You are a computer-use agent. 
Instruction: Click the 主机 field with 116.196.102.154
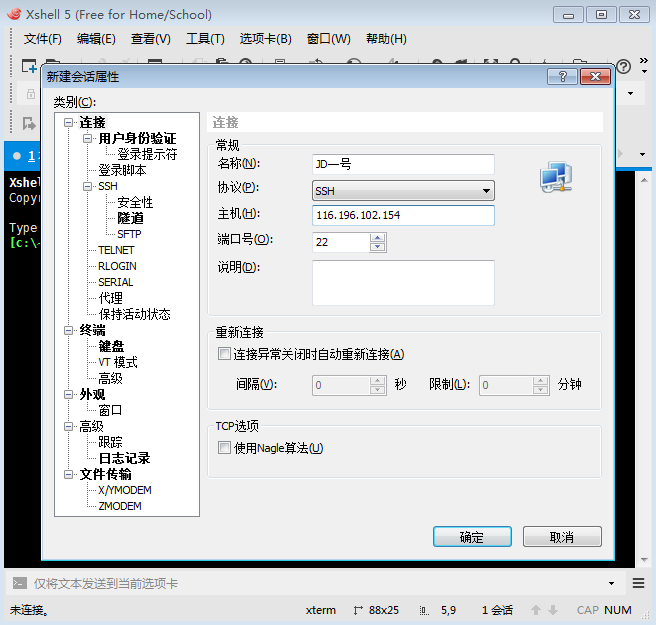click(x=403, y=215)
